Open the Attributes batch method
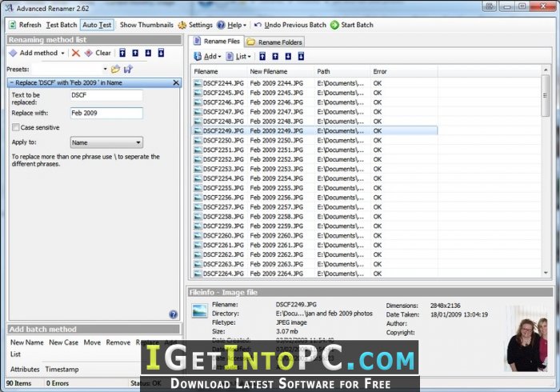This screenshot has width=560, height=392. click(x=25, y=369)
